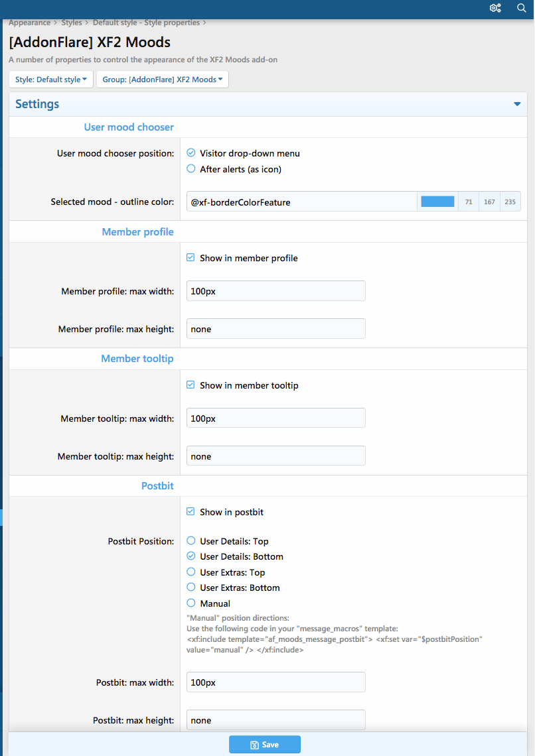
Task: Click the blue outline color swatch
Action: click(437, 202)
